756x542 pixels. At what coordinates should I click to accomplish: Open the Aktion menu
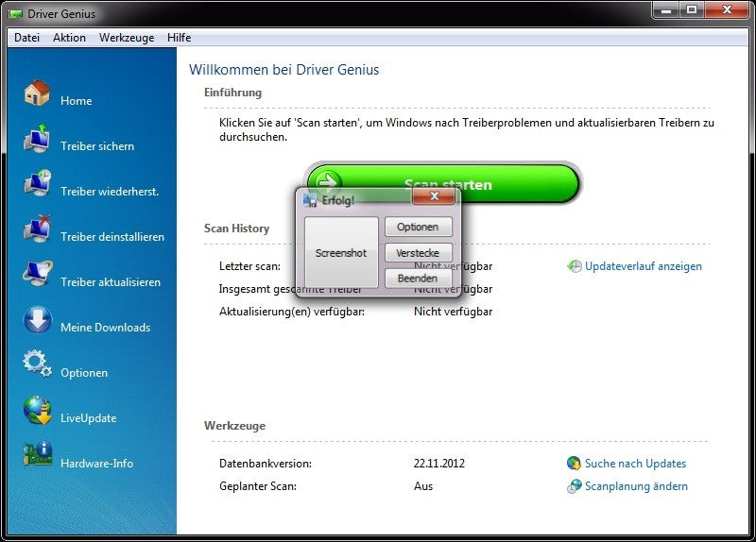pyautogui.click(x=69, y=38)
